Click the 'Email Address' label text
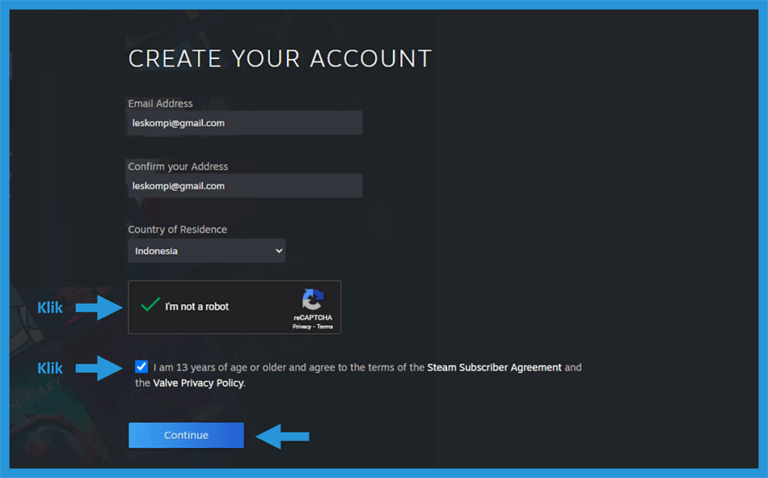The width and height of the screenshot is (768, 478). tap(160, 103)
